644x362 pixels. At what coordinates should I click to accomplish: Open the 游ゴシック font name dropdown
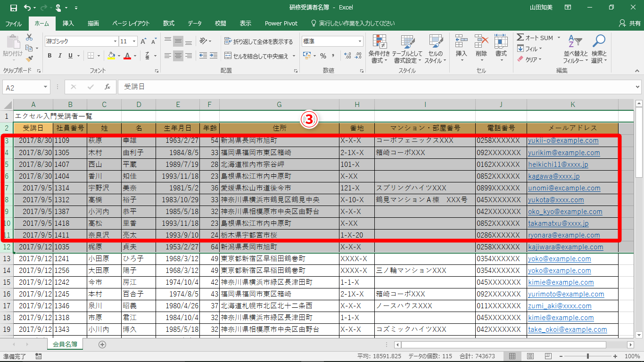(x=114, y=41)
